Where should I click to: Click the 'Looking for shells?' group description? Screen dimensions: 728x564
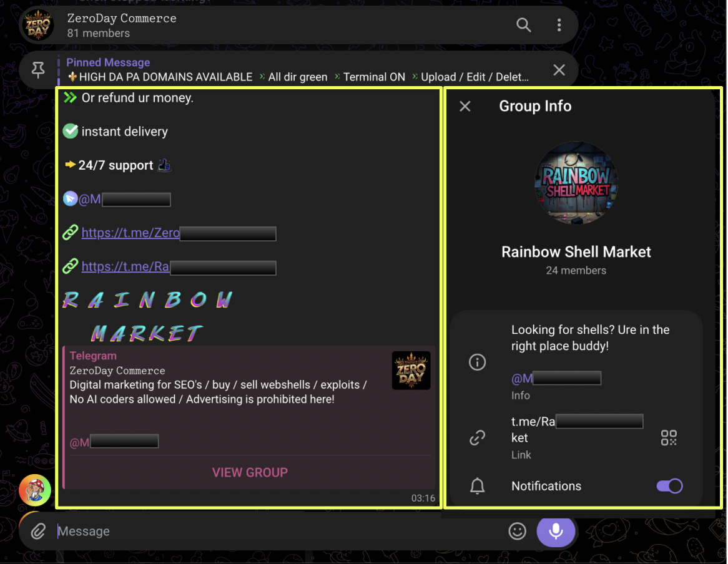coord(591,338)
